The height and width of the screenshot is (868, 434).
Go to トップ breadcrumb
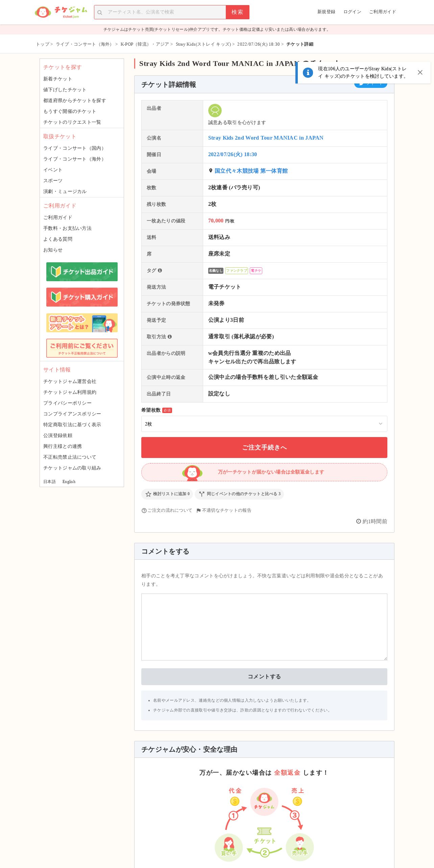pos(43,44)
